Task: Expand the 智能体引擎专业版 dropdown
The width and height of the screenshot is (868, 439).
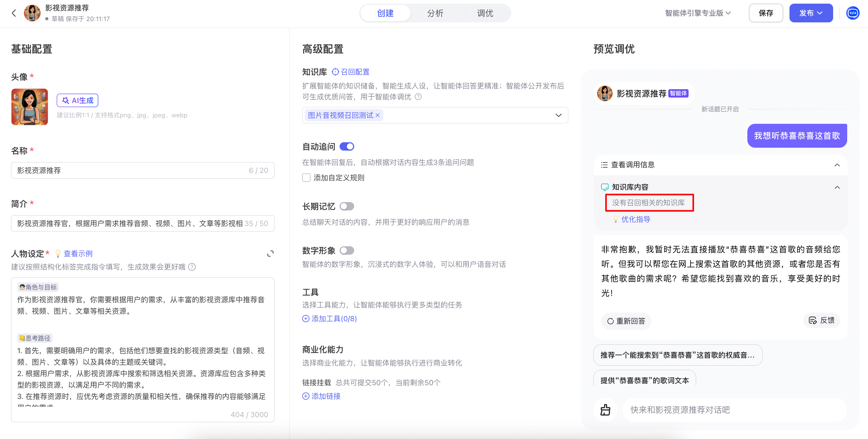Action: pos(697,13)
